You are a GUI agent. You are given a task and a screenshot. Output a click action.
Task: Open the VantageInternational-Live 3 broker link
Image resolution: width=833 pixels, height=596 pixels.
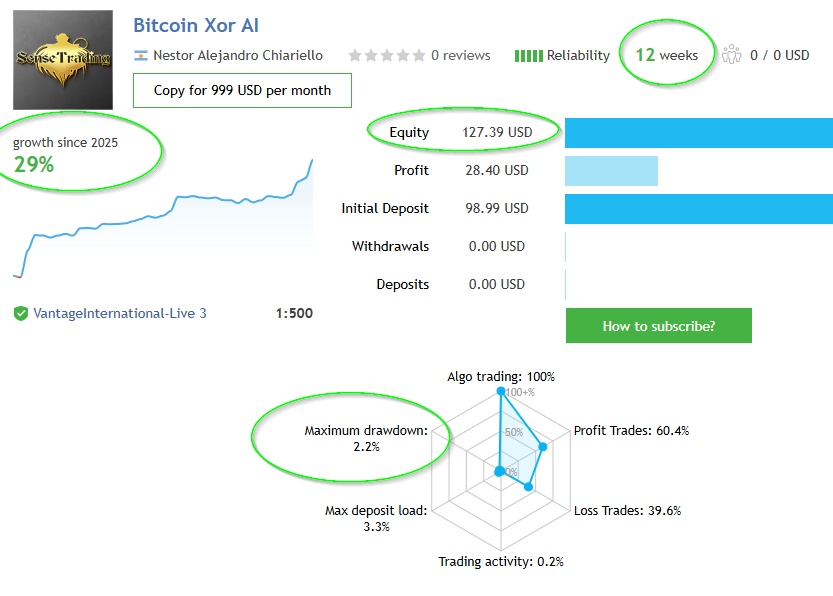[120, 314]
